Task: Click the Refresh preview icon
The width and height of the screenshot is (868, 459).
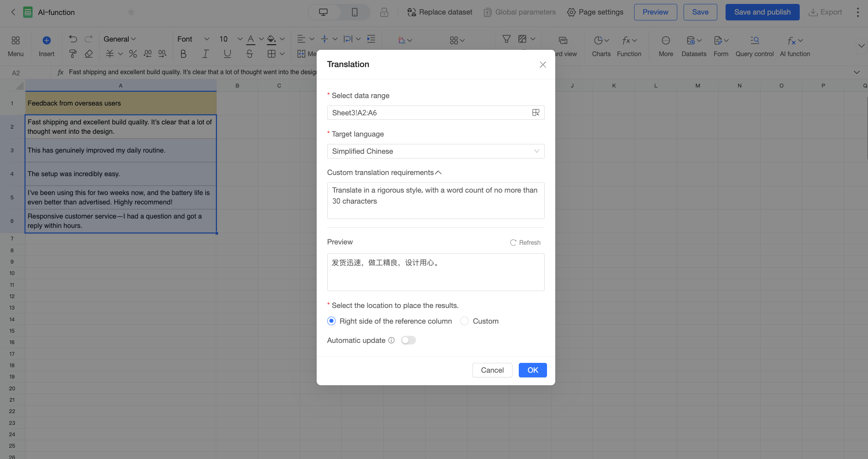Action: (x=513, y=242)
